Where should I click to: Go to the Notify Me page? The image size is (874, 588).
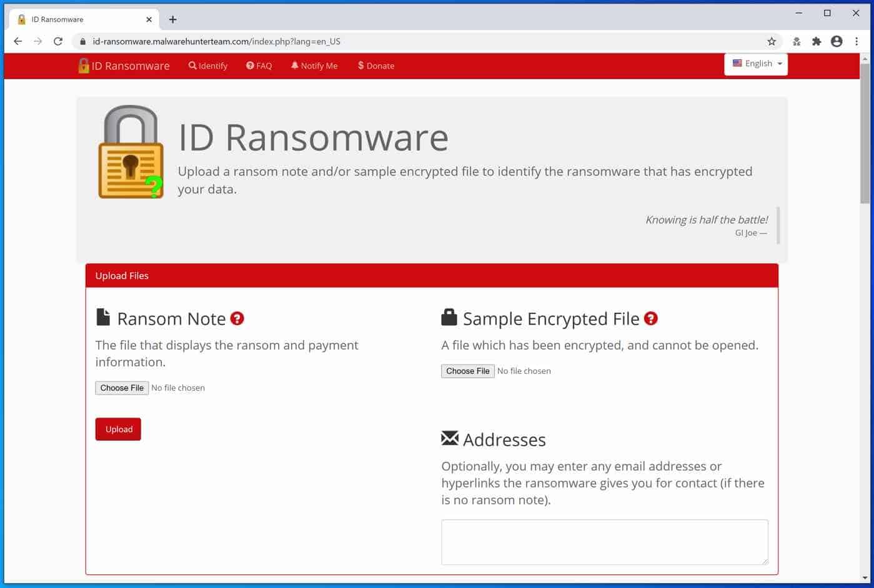click(314, 66)
